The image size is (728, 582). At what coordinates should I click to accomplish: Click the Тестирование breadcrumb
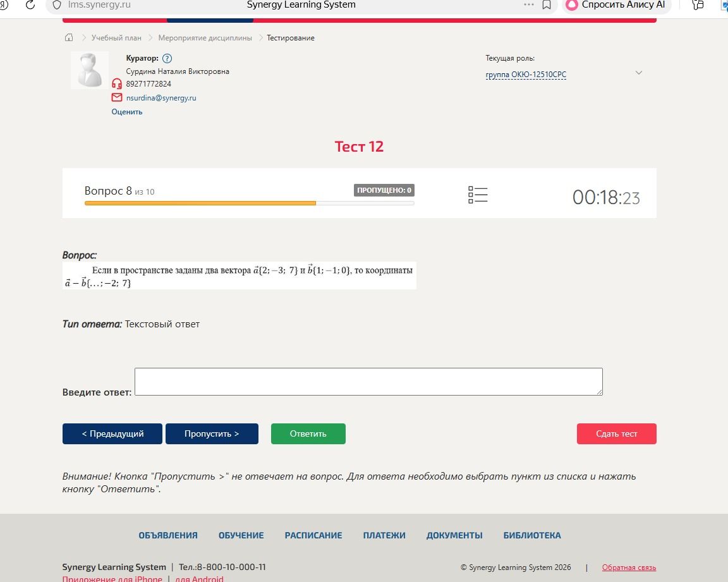point(290,37)
